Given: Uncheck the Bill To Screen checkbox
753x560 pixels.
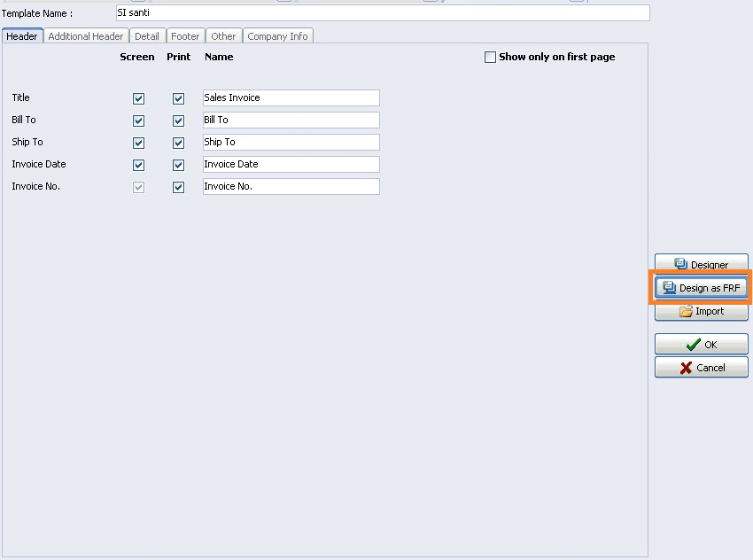Looking at the screenshot, I should pos(138,121).
